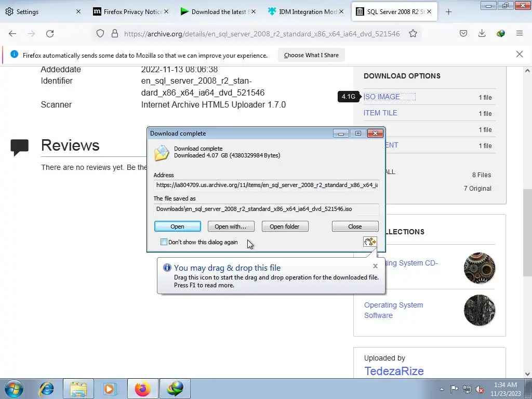
Task: Click the archive.org URL address bar
Action: pos(262,34)
